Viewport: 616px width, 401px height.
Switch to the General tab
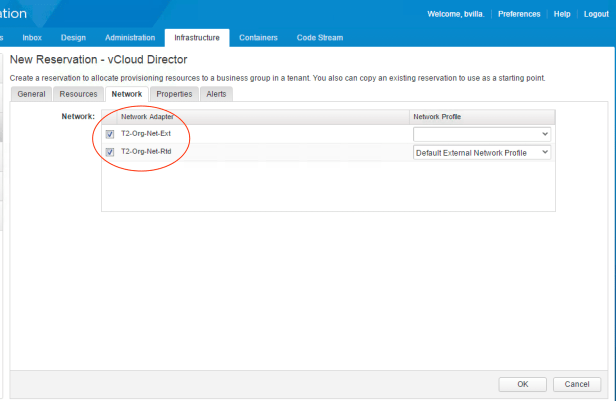(x=31, y=94)
